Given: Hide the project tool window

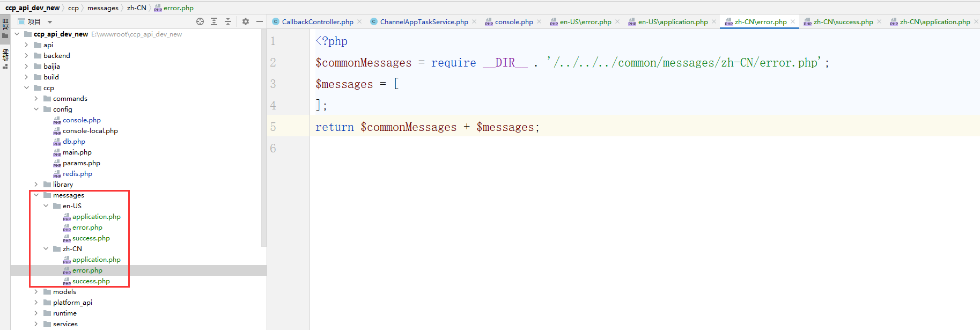Looking at the screenshot, I should 260,21.
